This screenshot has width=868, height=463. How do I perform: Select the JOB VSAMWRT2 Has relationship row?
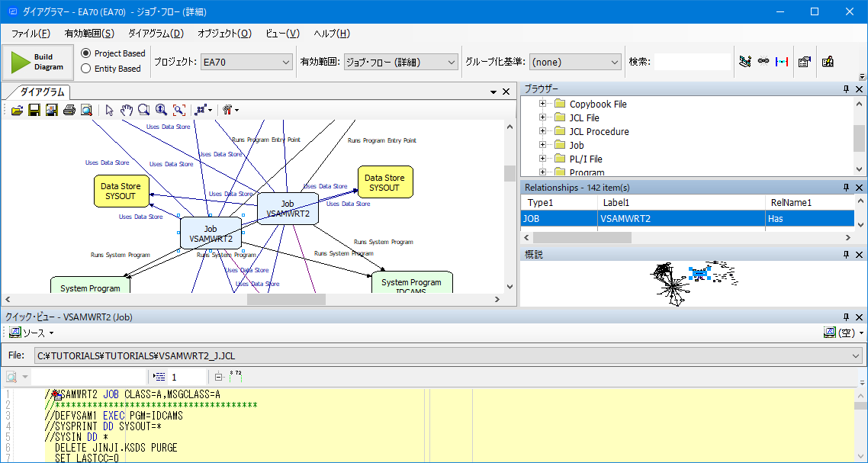[x=687, y=219]
